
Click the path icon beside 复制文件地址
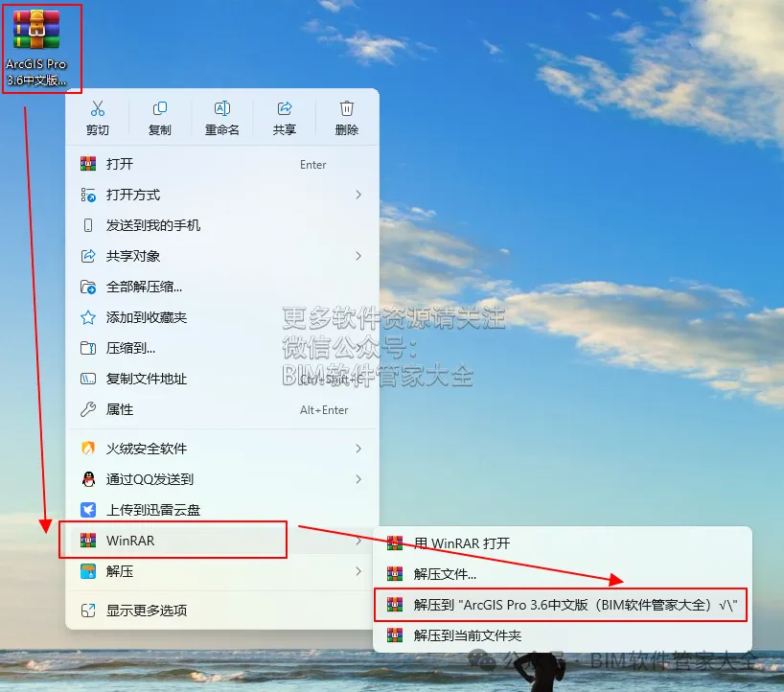pos(88,379)
